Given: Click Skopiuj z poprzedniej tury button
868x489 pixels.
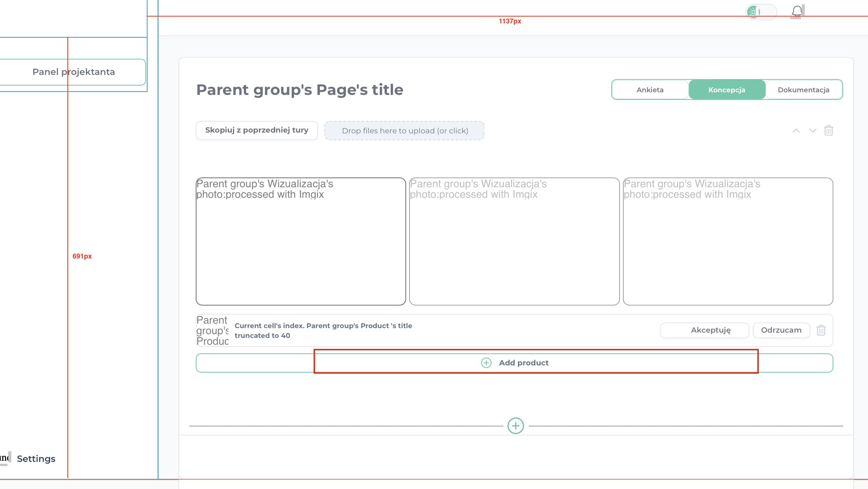Looking at the screenshot, I should pos(257,130).
